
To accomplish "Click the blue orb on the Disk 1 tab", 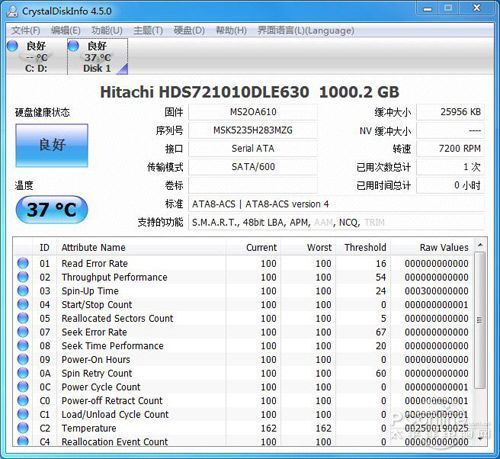I will coord(73,46).
